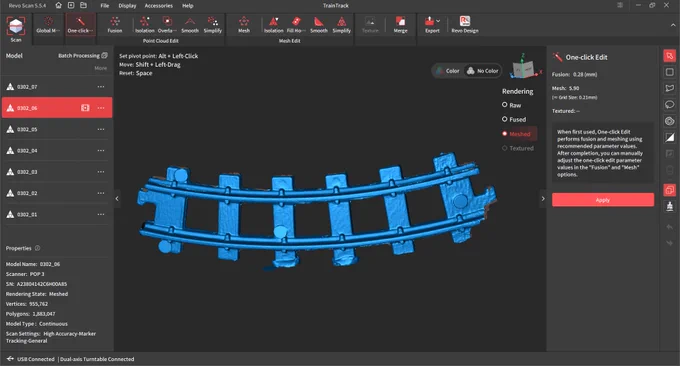Open options menu for 0302_01
Image resolution: width=680 pixels, height=366 pixels.
(101, 214)
